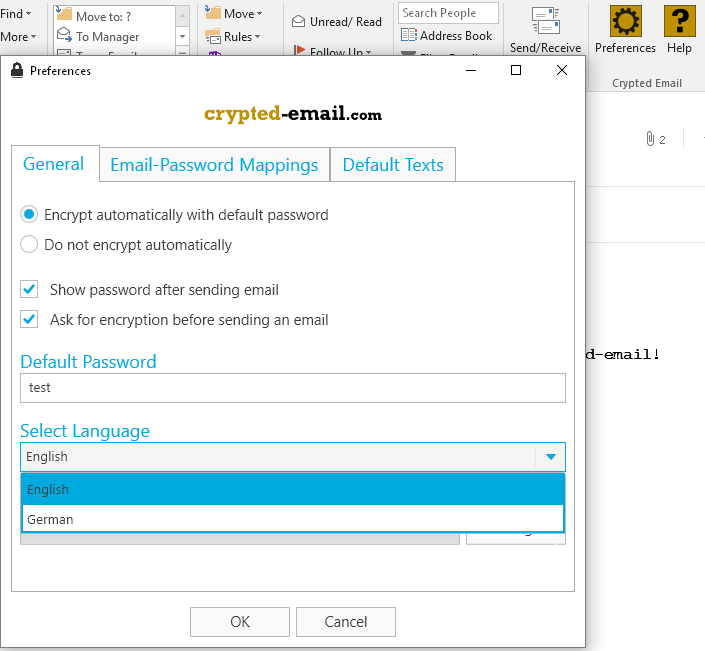
Task: Click the Crypted Email group label
Action: click(647, 83)
